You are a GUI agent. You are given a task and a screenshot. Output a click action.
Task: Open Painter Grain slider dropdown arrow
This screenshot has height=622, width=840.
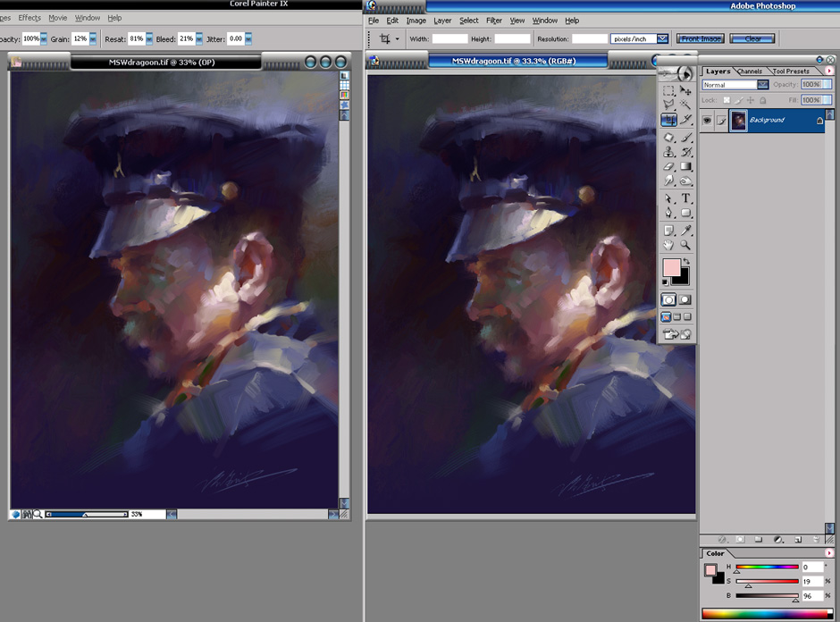tap(93, 38)
